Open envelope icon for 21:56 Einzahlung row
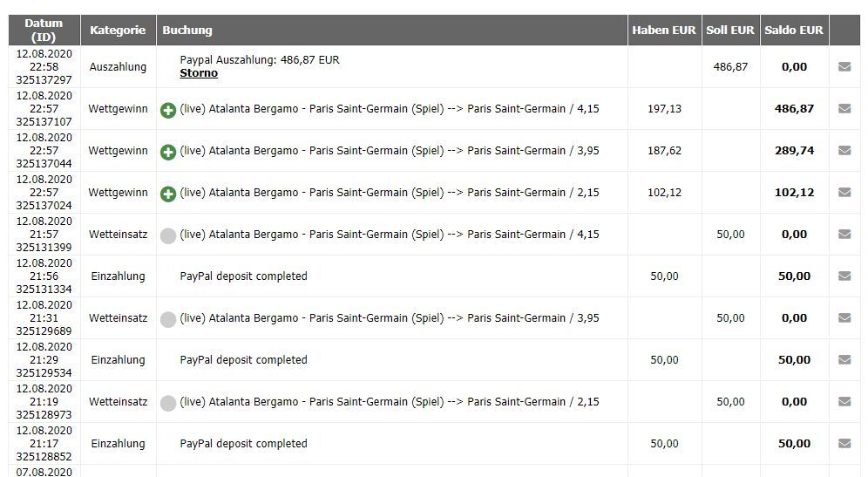The height and width of the screenshot is (477, 868). [x=844, y=276]
